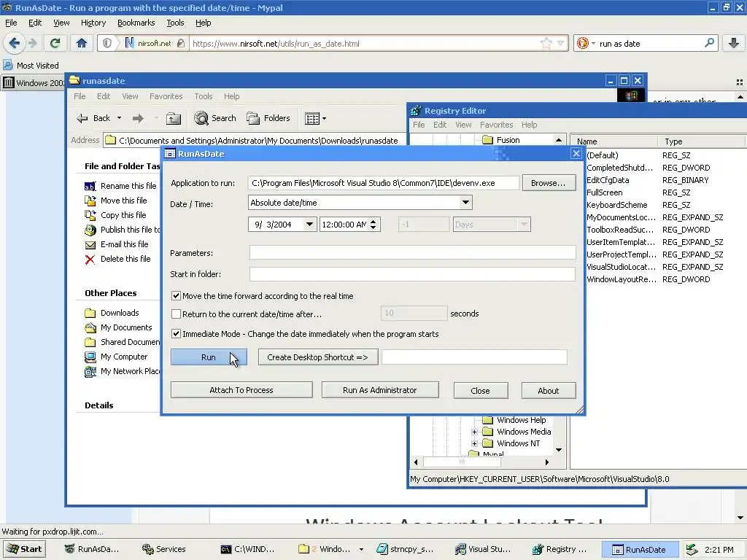Screen dimensions: 747x560
Task: Go to the browser Home page icon
Action: pos(82,43)
